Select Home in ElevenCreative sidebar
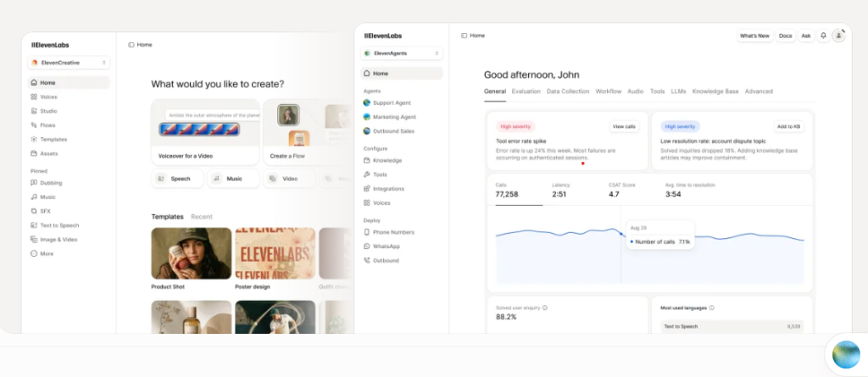The image size is (868, 377). click(x=69, y=82)
